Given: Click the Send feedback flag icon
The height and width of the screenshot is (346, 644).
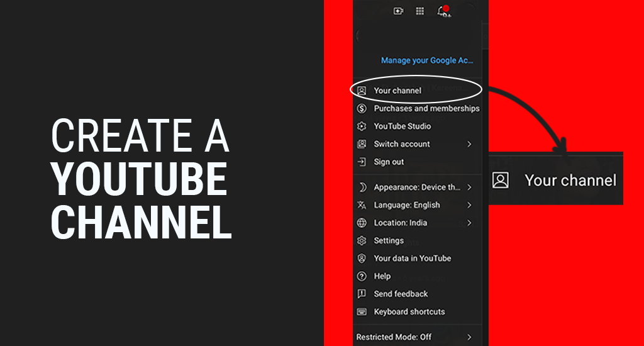Looking at the screenshot, I should click(362, 294).
